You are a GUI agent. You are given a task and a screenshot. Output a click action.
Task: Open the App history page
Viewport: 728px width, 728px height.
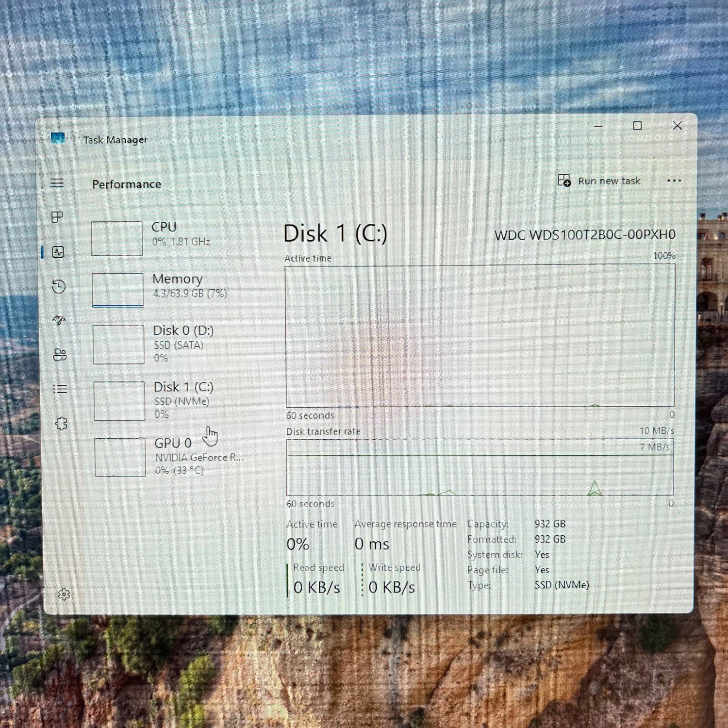(59, 286)
